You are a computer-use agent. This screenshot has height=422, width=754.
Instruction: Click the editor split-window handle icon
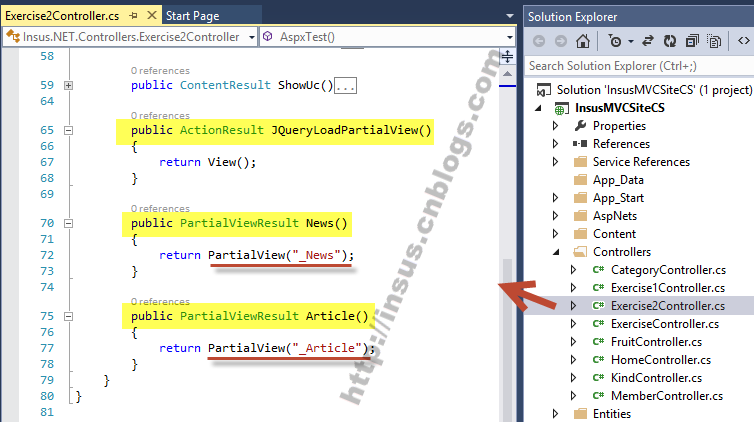507,56
